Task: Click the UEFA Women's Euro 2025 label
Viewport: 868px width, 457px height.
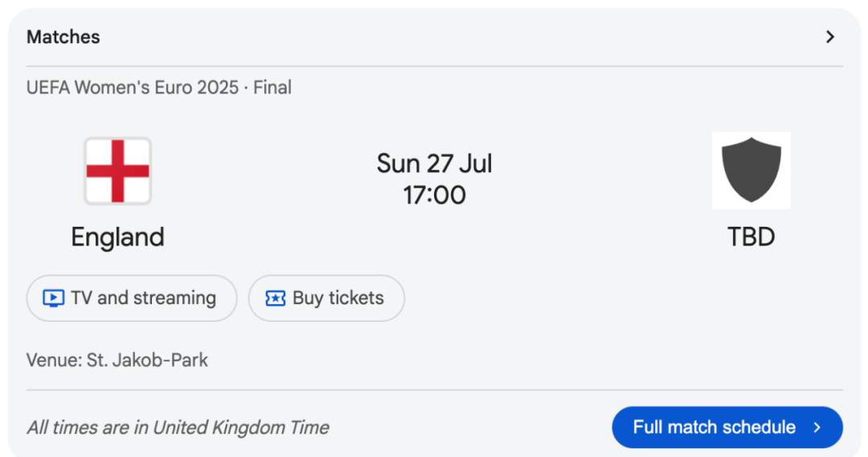Action: point(133,88)
